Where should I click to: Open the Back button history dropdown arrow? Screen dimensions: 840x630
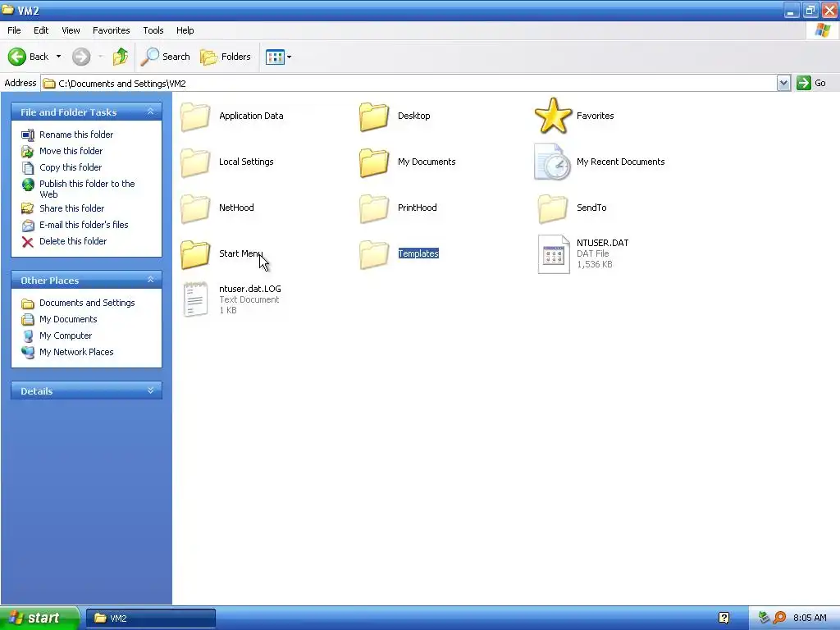58,57
